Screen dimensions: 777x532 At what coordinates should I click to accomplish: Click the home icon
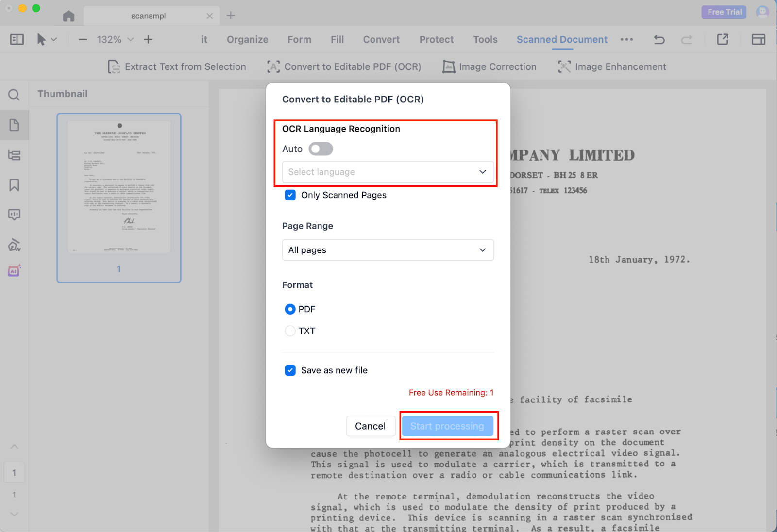tap(68, 16)
